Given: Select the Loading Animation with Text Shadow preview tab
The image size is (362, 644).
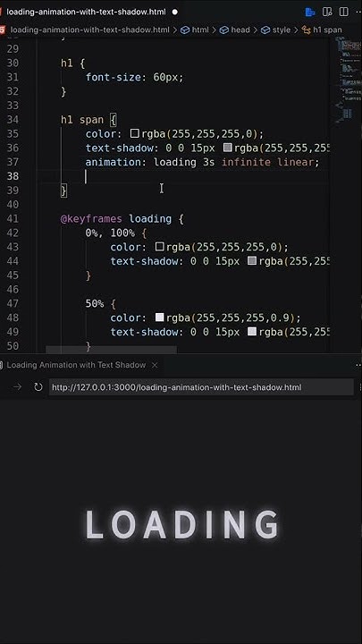Looking at the screenshot, I should pos(76,365).
